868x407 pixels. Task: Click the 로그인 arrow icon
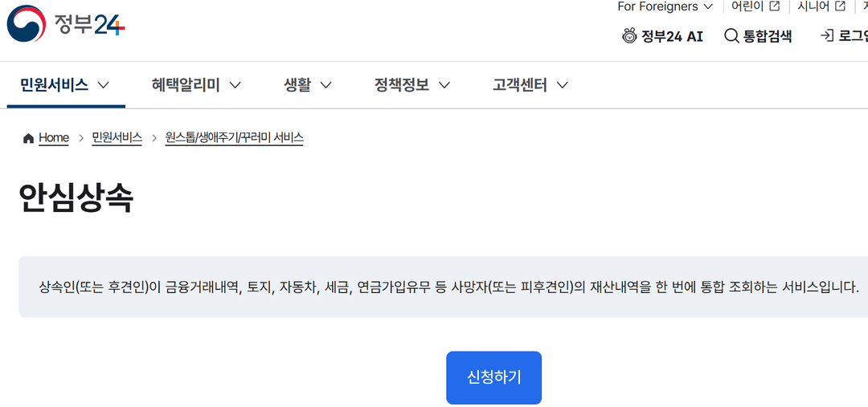[x=827, y=36]
